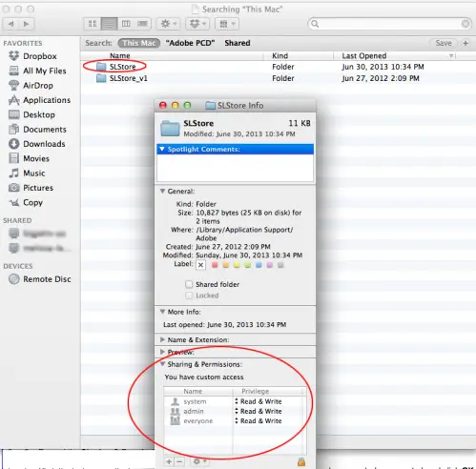Switch to icon view in Finder toolbar

93,24
